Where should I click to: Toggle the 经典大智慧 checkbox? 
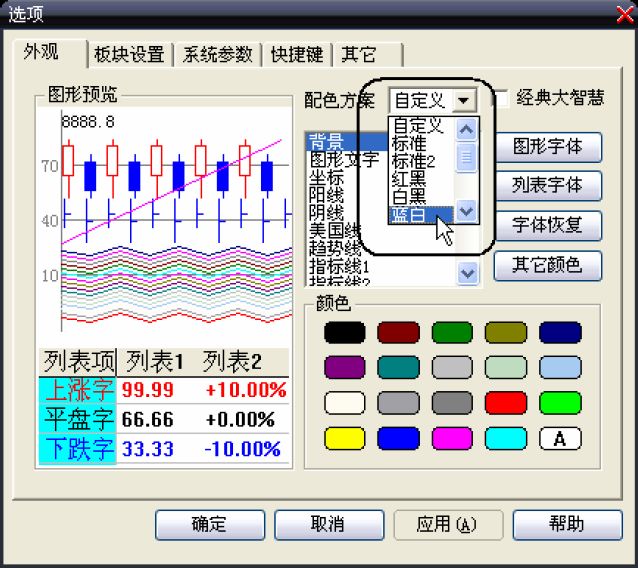501,98
